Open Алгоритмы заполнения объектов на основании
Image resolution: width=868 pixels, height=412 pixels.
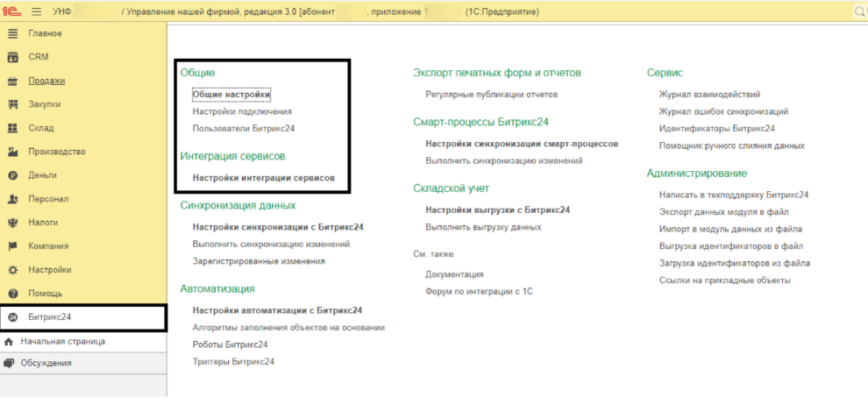(288, 328)
